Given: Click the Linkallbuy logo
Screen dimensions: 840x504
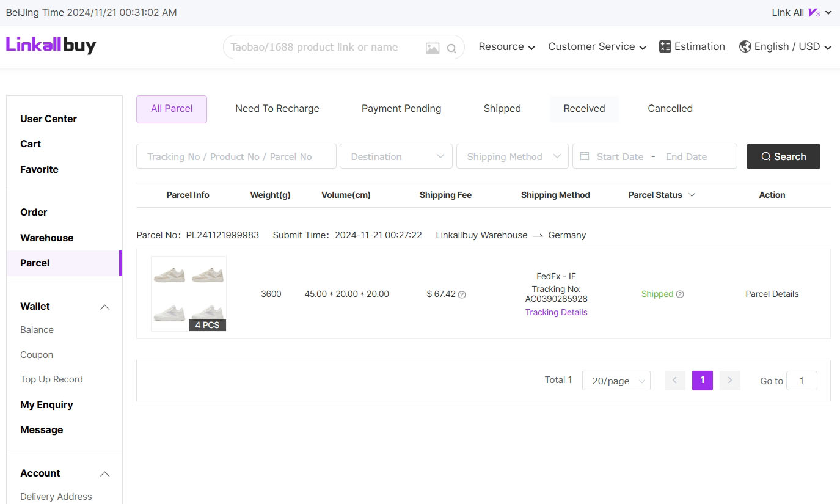Looking at the screenshot, I should [51, 45].
